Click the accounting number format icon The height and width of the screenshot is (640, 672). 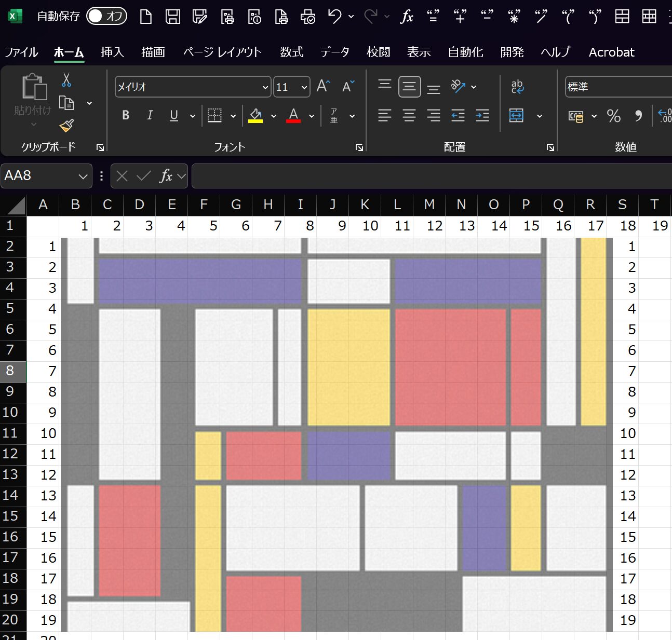[576, 116]
